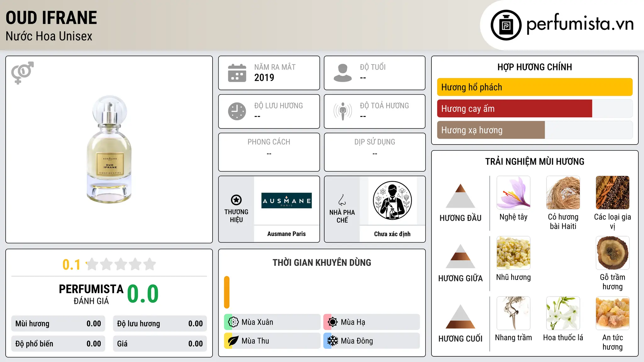Select the Cỏ hương bài Haiti note image
Viewport: 644px width, 362px height.
click(x=563, y=193)
